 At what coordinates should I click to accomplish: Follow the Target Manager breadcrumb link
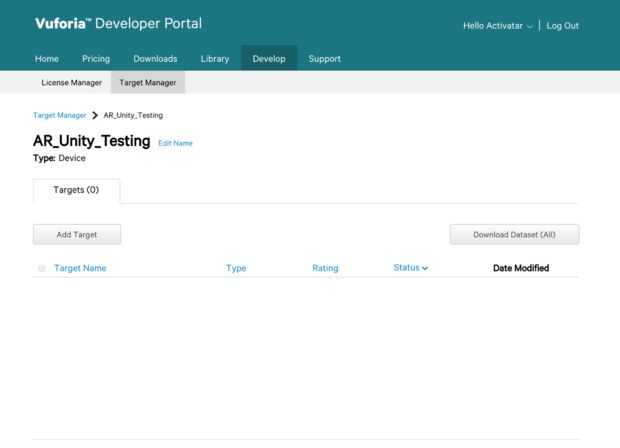(x=59, y=115)
